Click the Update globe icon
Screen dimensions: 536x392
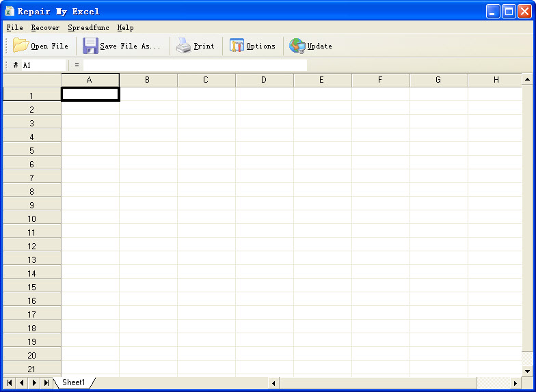click(297, 46)
